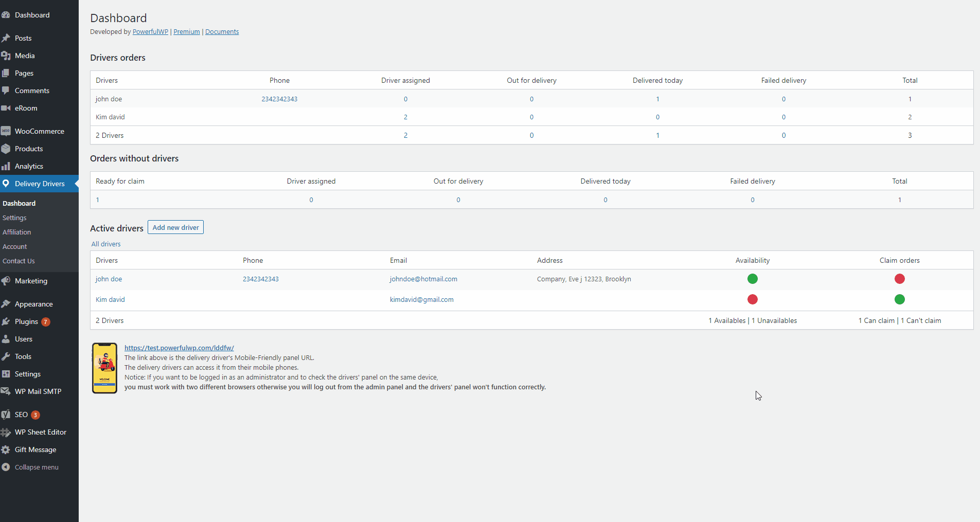
Task: Click the Media library icon
Action: click(6, 56)
